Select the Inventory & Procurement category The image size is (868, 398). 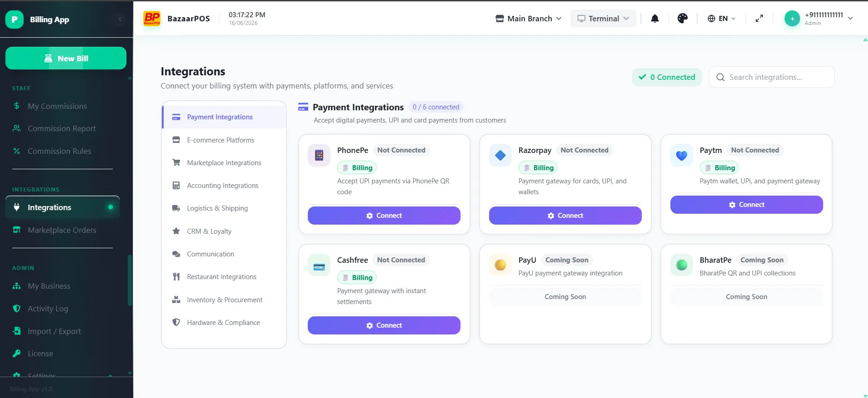click(x=224, y=300)
